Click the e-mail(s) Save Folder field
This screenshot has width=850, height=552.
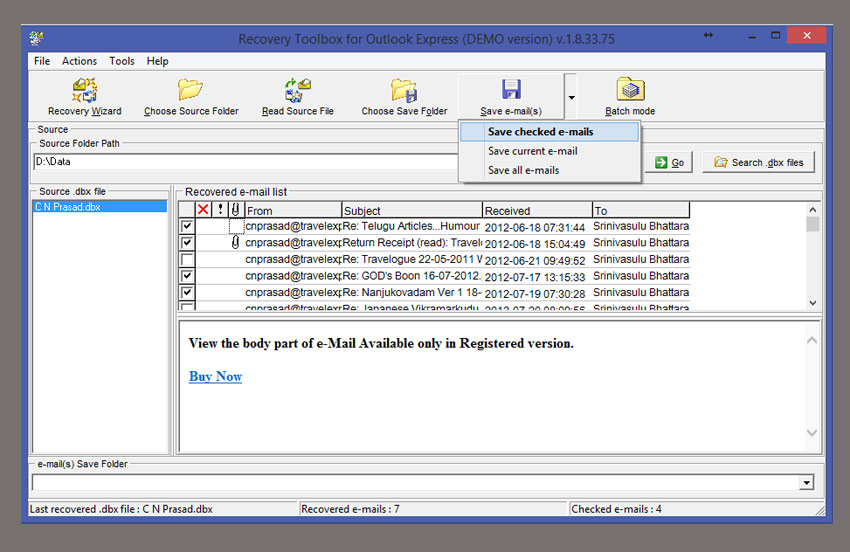(x=416, y=483)
